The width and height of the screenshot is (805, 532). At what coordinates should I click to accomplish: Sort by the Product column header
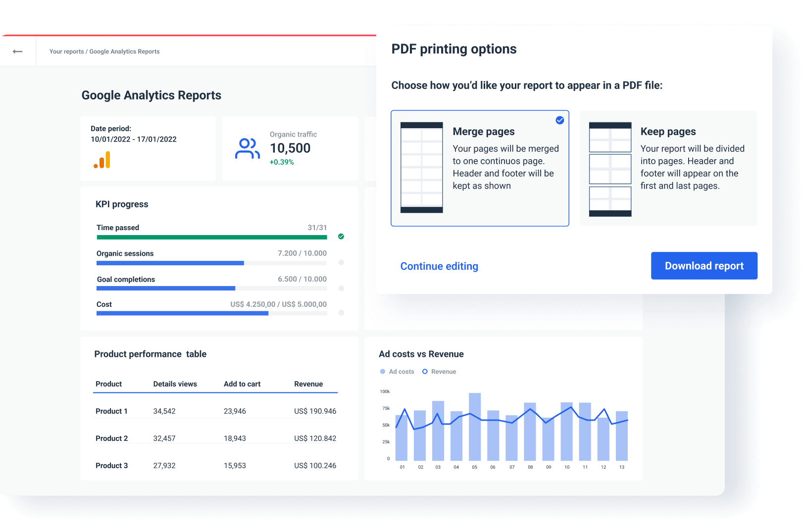coord(108,384)
